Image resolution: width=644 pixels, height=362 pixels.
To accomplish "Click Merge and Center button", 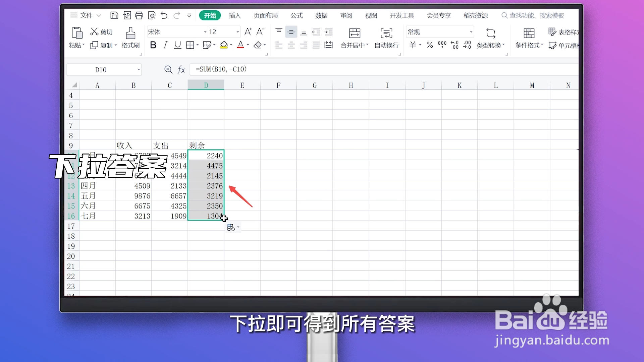I will 355,38.
